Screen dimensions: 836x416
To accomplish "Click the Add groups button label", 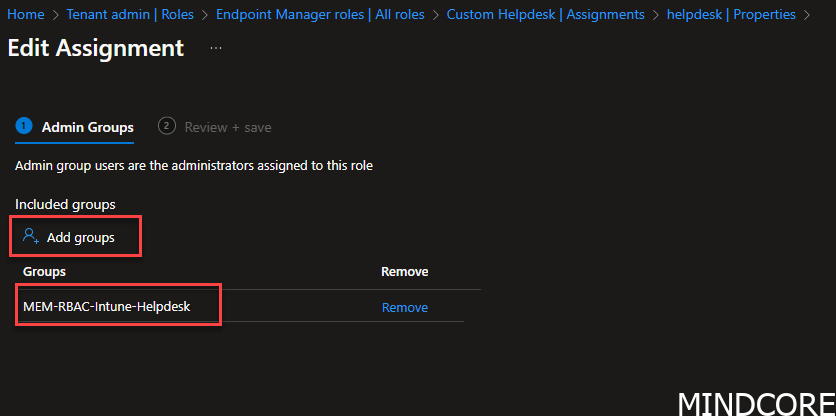I will pyautogui.click(x=81, y=237).
